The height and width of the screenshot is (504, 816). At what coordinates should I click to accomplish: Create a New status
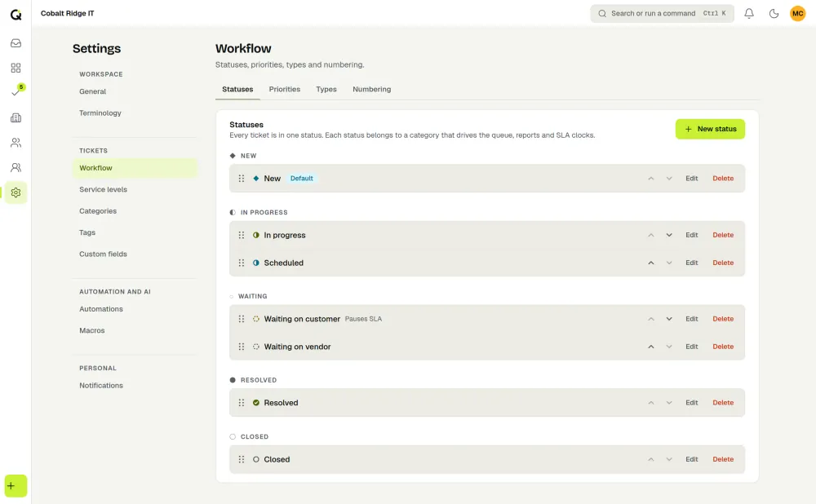710,129
